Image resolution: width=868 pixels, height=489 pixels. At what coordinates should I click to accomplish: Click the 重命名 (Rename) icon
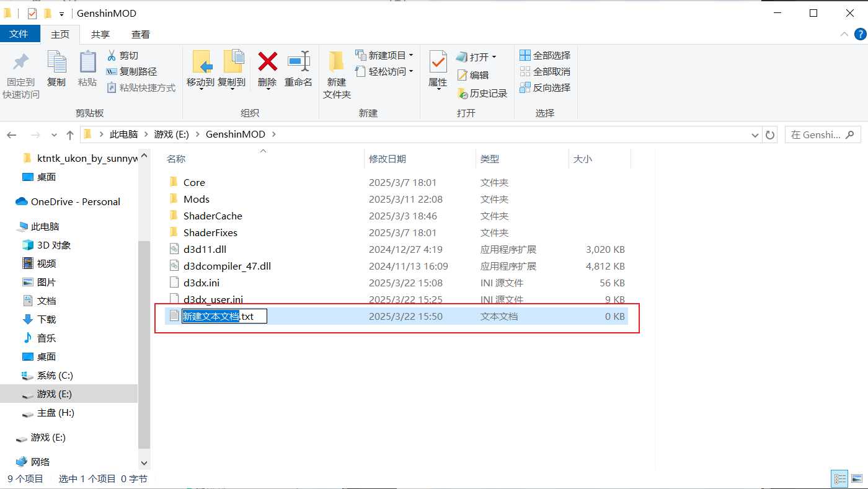[298, 70]
